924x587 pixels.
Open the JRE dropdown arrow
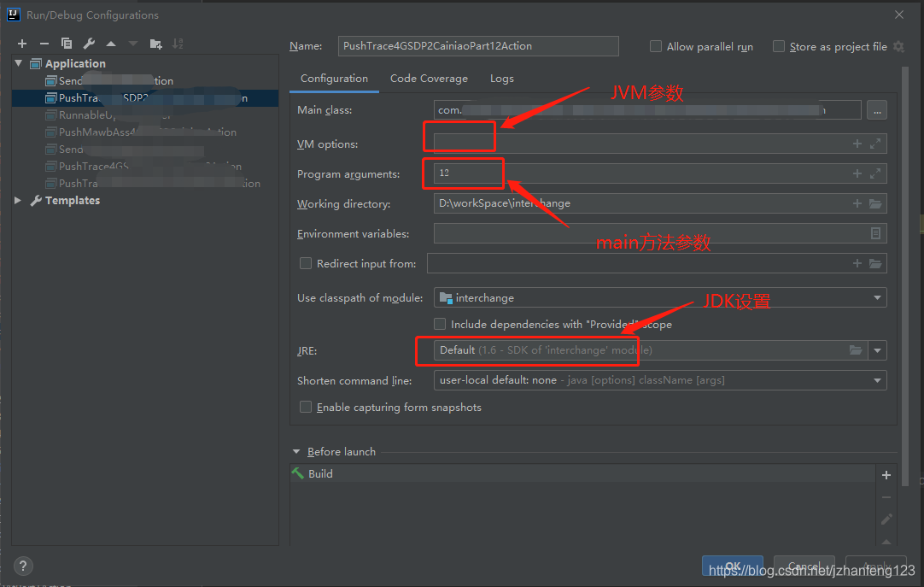(877, 350)
